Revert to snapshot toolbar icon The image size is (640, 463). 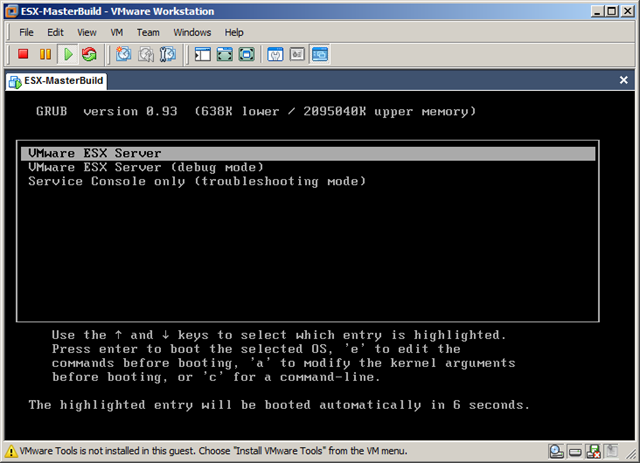pos(146,54)
